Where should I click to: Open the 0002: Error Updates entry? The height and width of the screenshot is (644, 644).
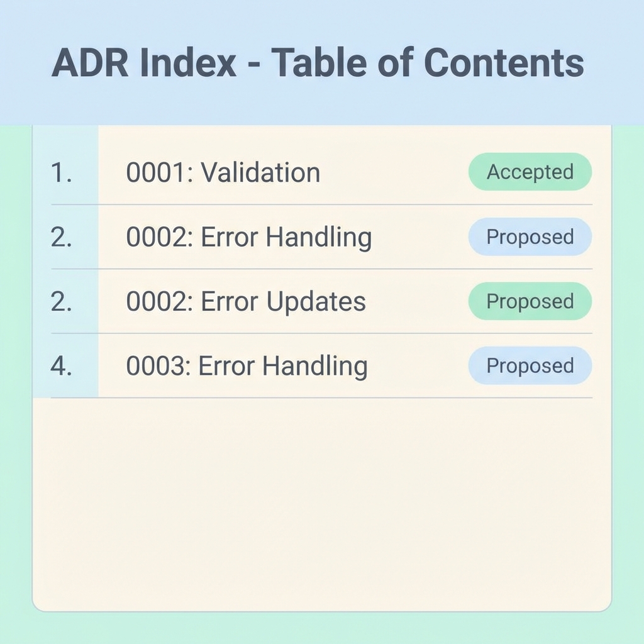[x=245, y=302]
